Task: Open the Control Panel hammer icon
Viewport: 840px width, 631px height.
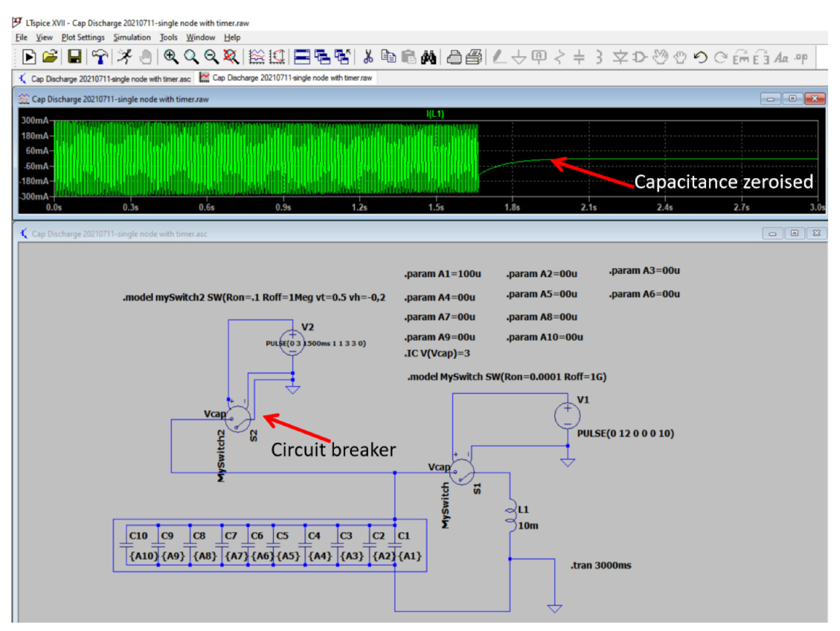Action: click(100, 57)
